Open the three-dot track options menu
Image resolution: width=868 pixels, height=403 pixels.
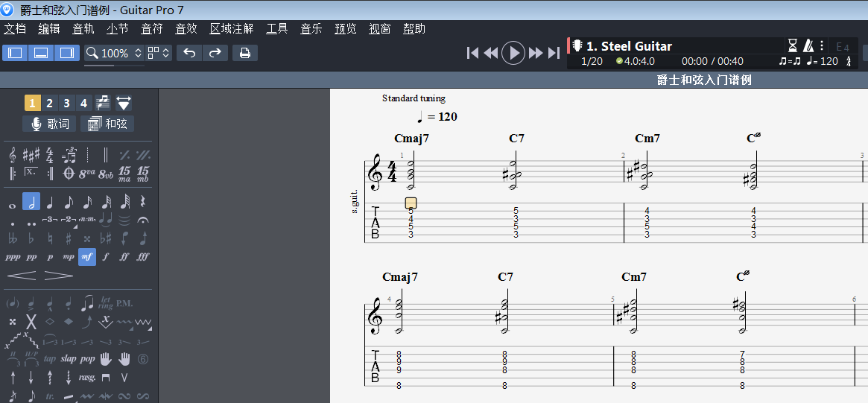(822, 45)
